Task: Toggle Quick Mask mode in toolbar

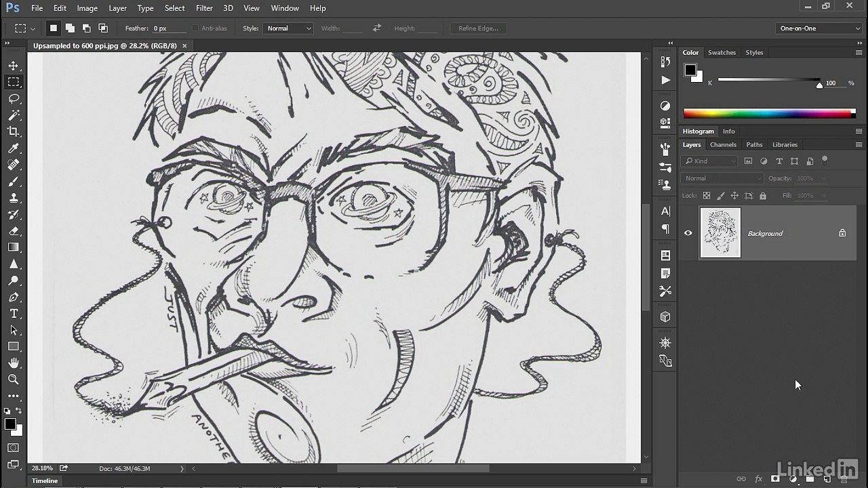Action: pos(14,448)
